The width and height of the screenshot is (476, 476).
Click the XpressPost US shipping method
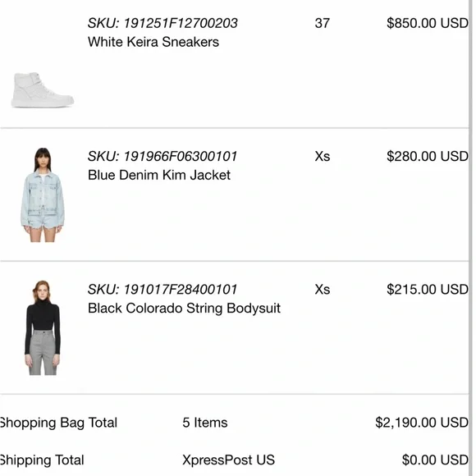coord(229,460)
